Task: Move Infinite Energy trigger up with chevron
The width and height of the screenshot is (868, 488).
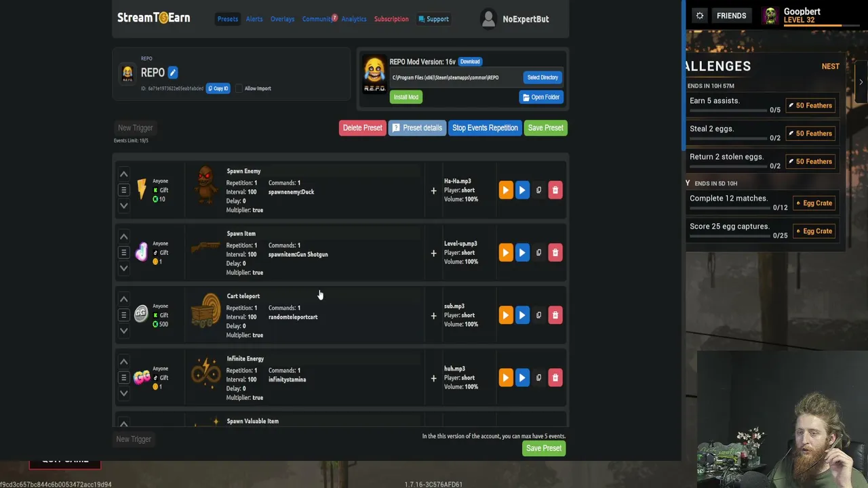Action: pyautogui.click(x=123, y=362)
